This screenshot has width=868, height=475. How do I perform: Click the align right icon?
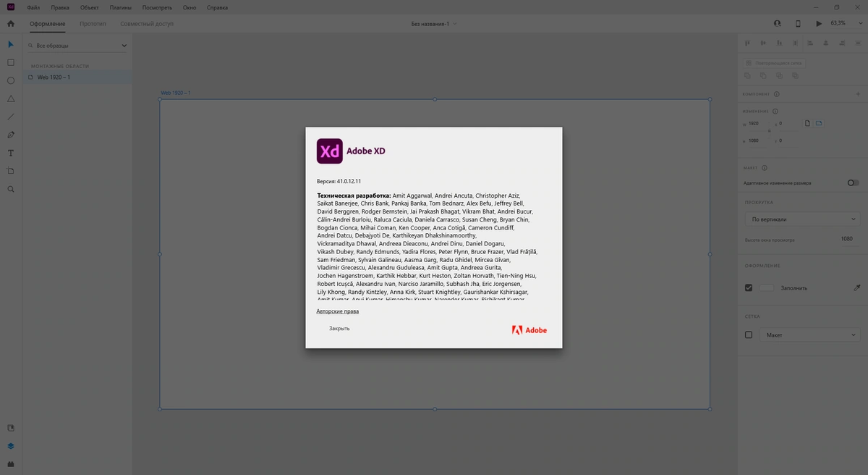841,43
